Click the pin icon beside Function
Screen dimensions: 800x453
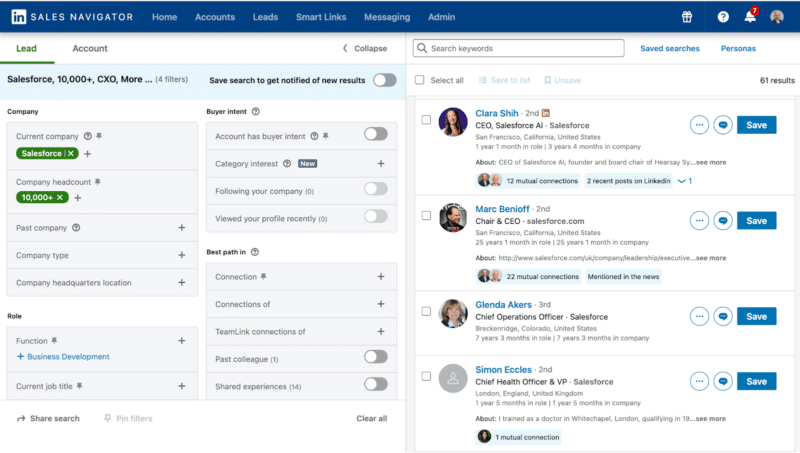54,340
